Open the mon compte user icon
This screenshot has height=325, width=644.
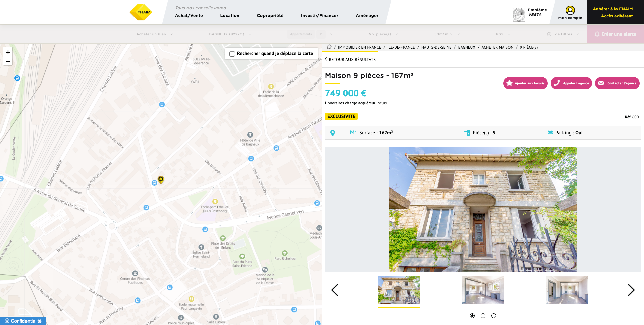(x=570, y=10)
